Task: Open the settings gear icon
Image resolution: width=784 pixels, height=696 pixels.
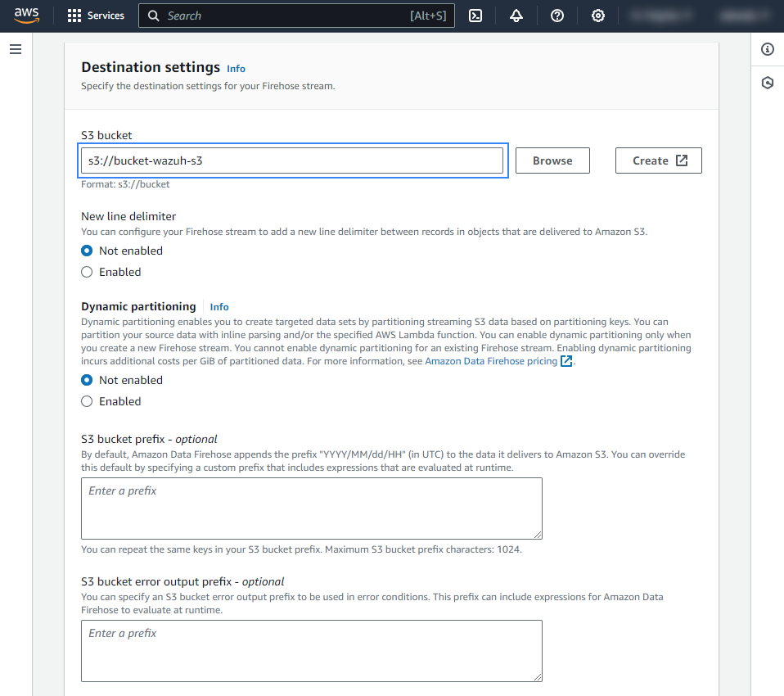Action: (598, 16)
